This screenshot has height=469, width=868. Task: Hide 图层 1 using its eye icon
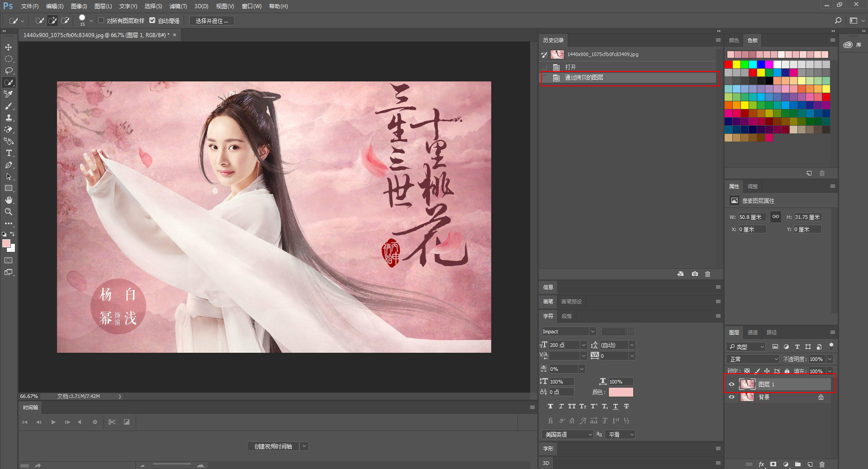pyautogui.click(x=731, y=384)
